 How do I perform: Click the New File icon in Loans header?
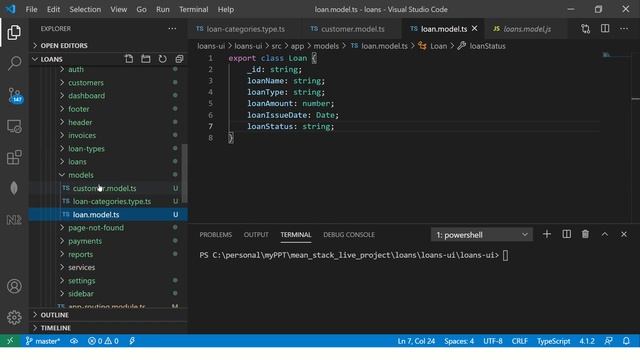tap(129, 59)
